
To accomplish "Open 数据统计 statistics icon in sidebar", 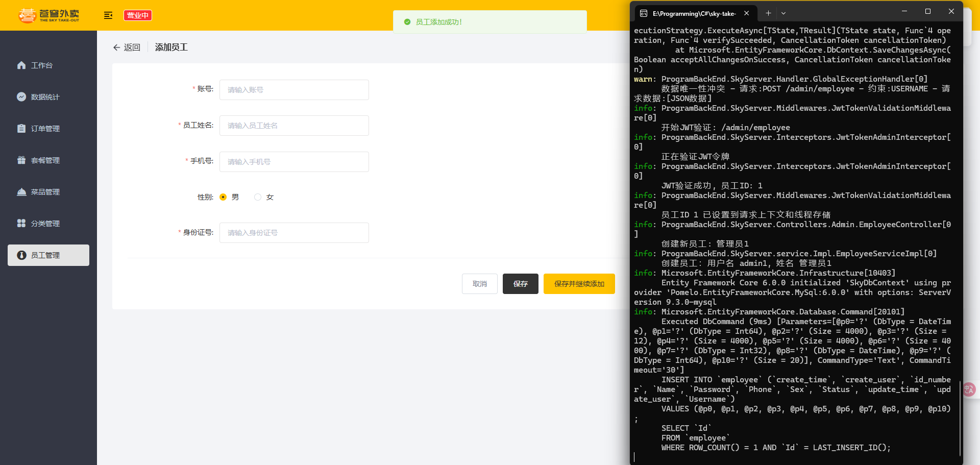I will click(x=21, y=97).
